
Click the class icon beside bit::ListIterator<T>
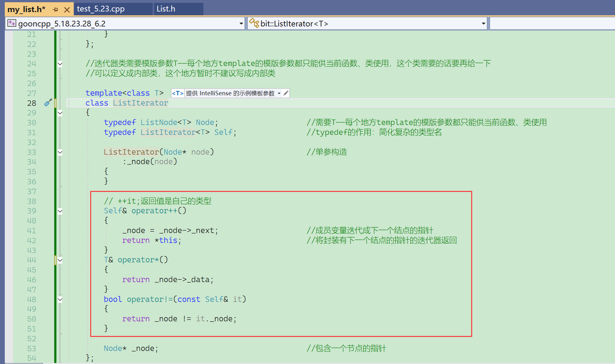click(x=254, y=23)
